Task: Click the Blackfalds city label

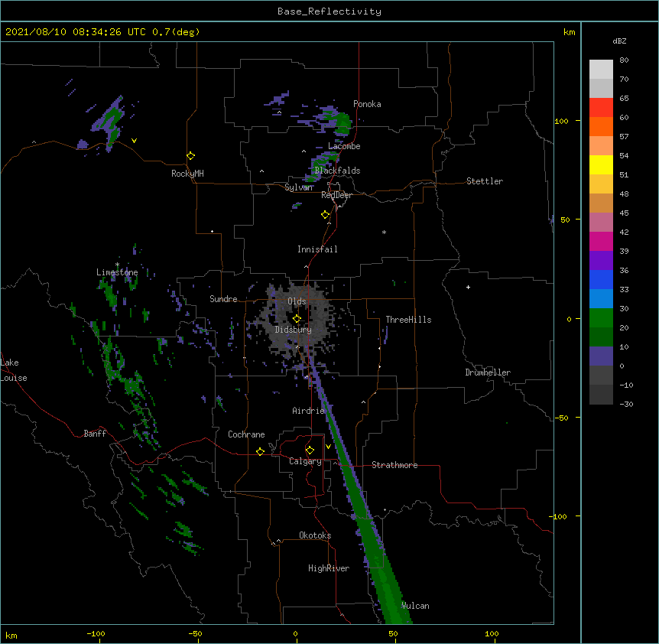Action: 337,171
